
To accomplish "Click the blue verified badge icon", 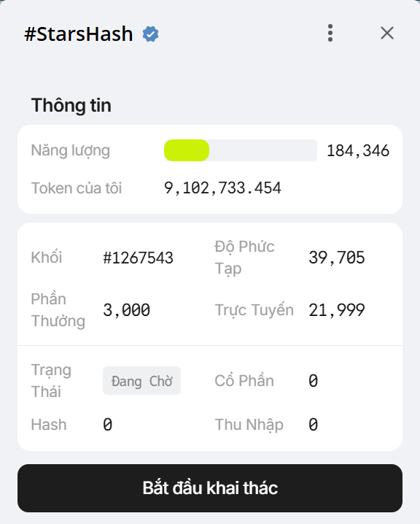I will [x=150, y=34].
